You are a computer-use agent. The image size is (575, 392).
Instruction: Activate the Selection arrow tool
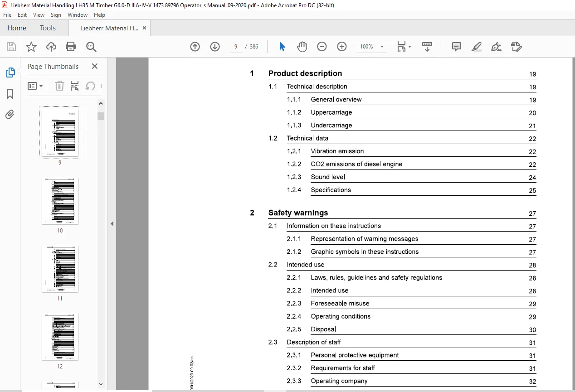[x=282, y=47]
